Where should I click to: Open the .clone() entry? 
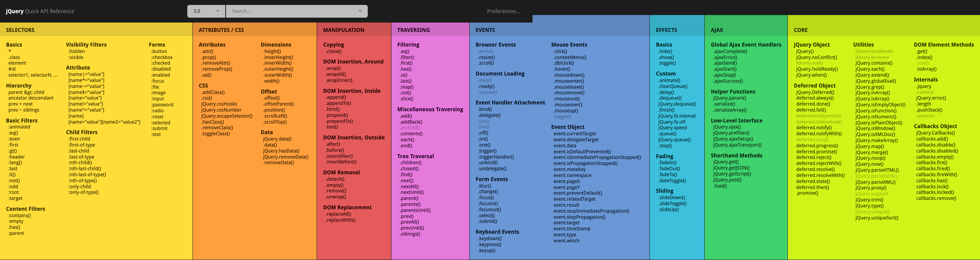333,51
